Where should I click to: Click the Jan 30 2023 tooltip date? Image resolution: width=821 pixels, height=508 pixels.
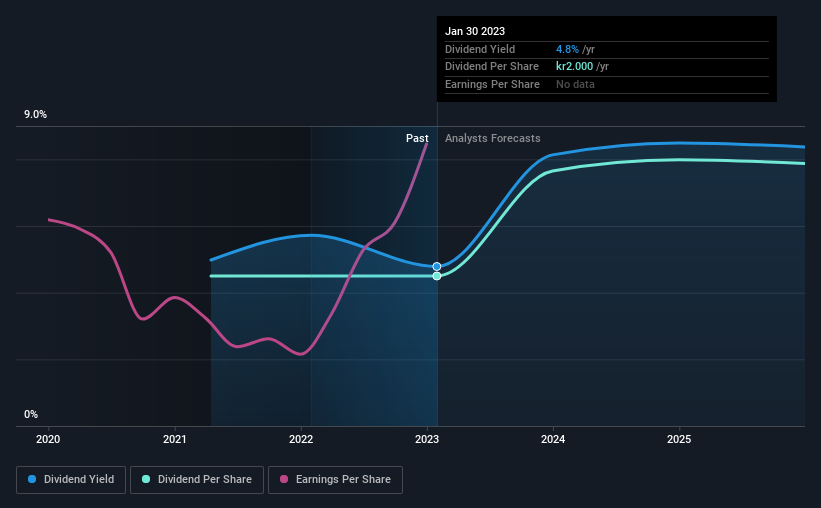pyautogui.click(x=475, y=31)
